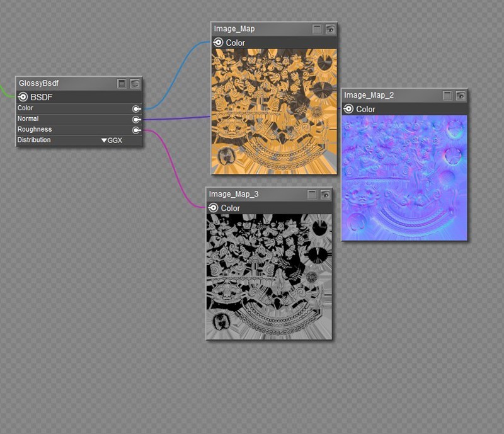Click the Normal input connector on GlossyBsdf

[x=136, y=119]
